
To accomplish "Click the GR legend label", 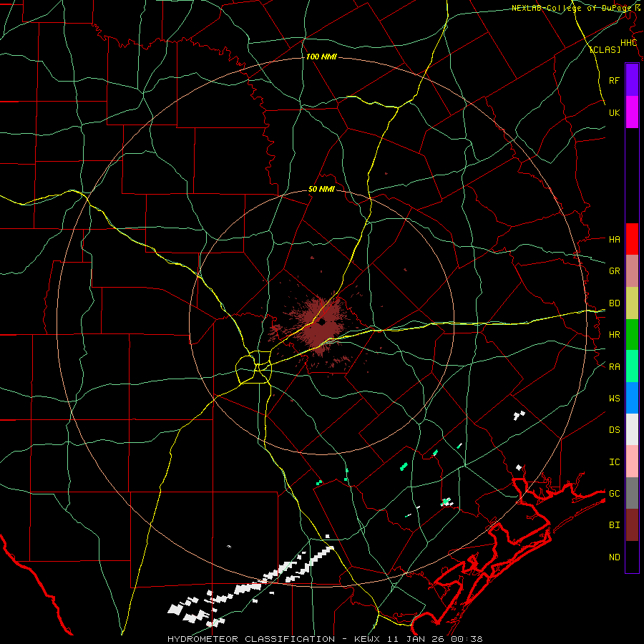I will (x=614, y=271).
